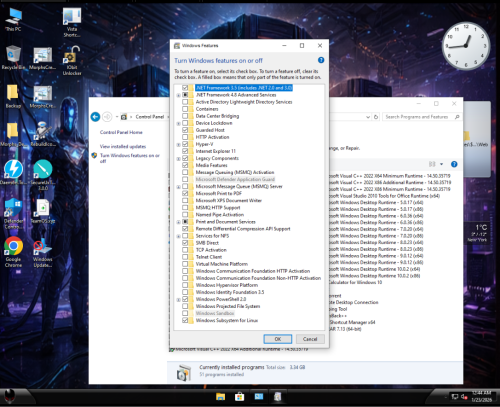
Task: Enable Virtual Machine Platform checkbox
Action: pos(185,264)
